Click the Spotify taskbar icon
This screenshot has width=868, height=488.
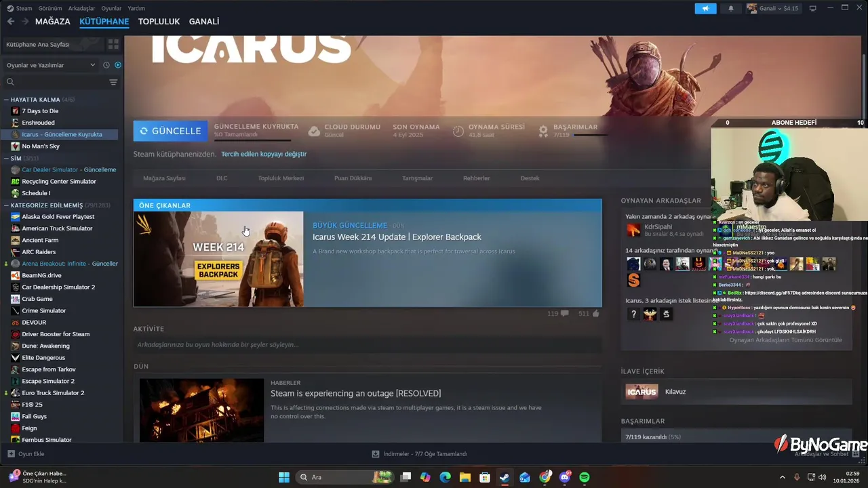click(585, 477)
